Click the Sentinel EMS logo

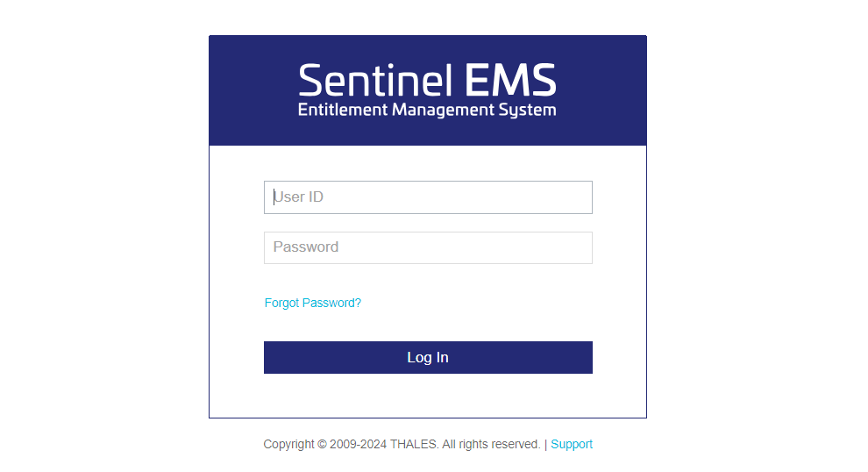tap(427, 89)
